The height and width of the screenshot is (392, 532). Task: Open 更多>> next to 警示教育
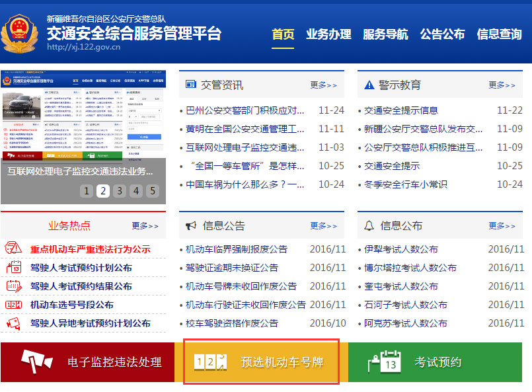click(502, 85)
